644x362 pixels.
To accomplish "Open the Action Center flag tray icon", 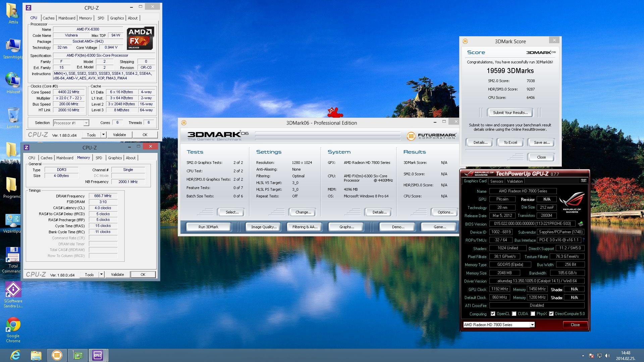I will pyautogui.click(x=591, y=356).
